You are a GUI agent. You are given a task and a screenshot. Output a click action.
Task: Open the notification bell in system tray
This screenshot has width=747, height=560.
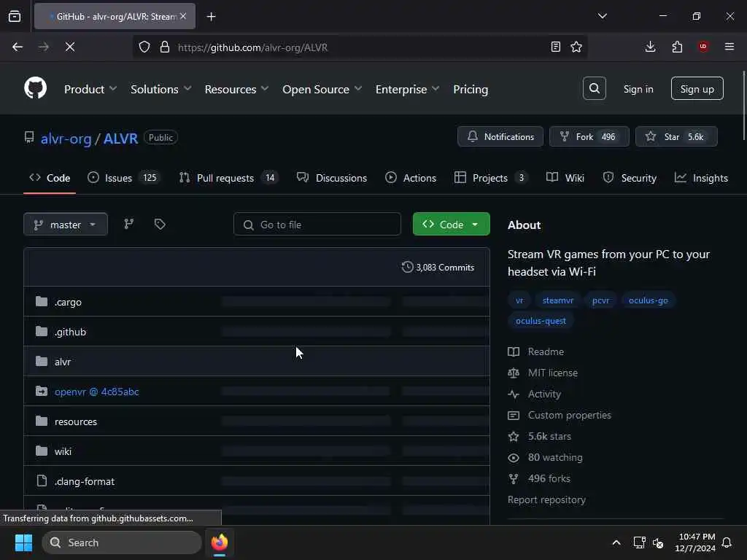click(727, 542)
